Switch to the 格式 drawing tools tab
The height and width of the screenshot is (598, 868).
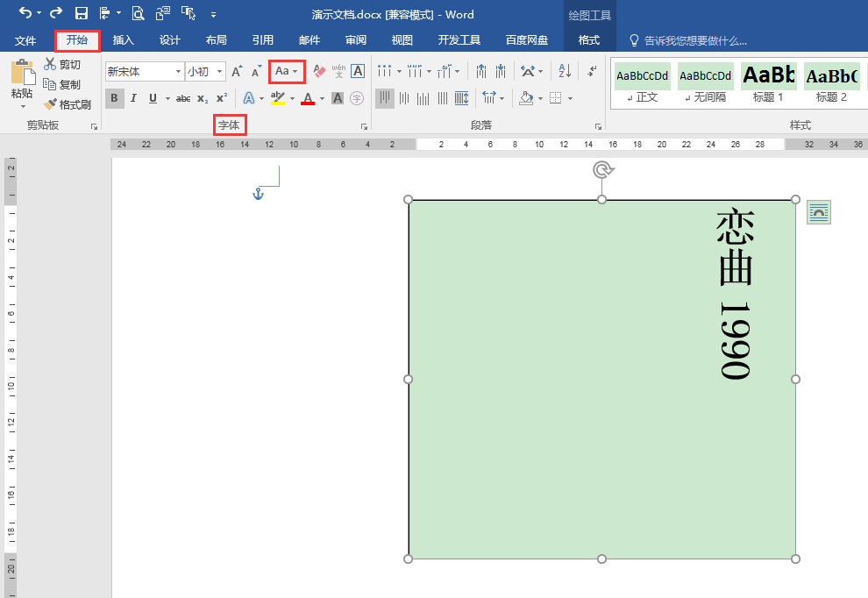tap(589, 40)
